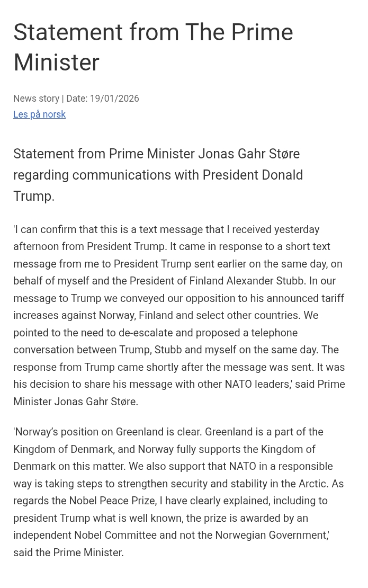Open the 'Les på norsk' link

click(39, 114)
